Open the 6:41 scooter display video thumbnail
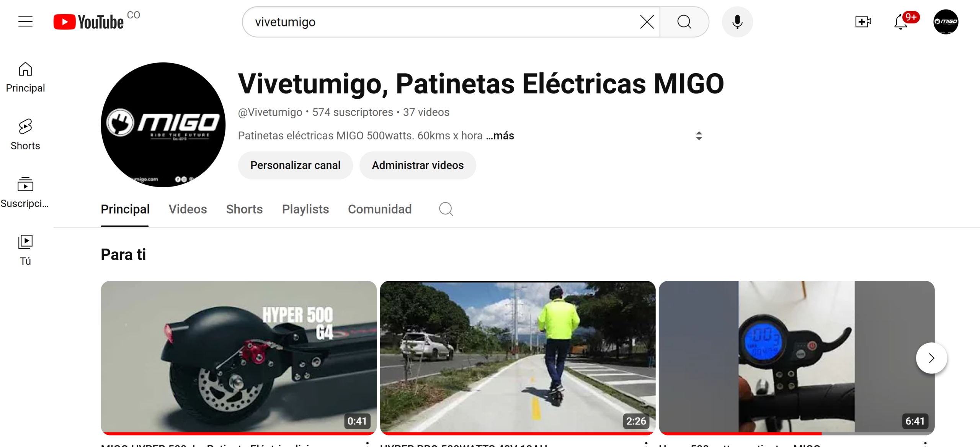980x447 pixels. tap(797, 357)
